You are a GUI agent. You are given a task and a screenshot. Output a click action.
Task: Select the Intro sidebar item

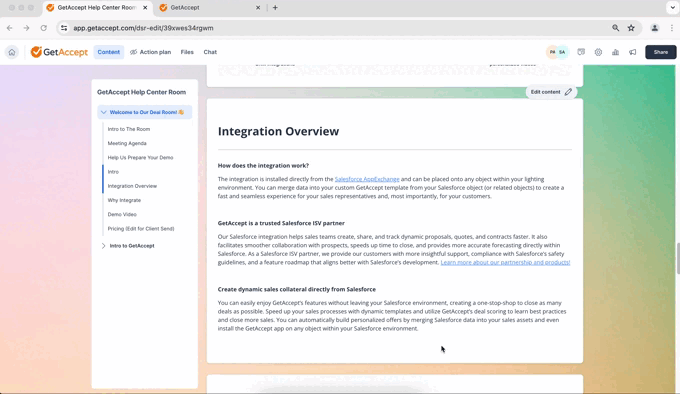tap(113, 172)
